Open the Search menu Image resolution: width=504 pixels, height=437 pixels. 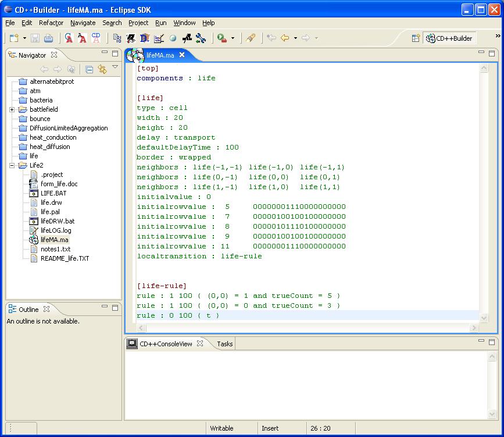coord(112,23)
